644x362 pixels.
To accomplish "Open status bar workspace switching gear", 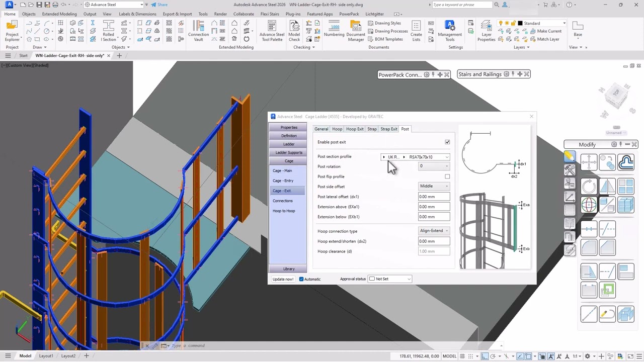I will 587,356.
